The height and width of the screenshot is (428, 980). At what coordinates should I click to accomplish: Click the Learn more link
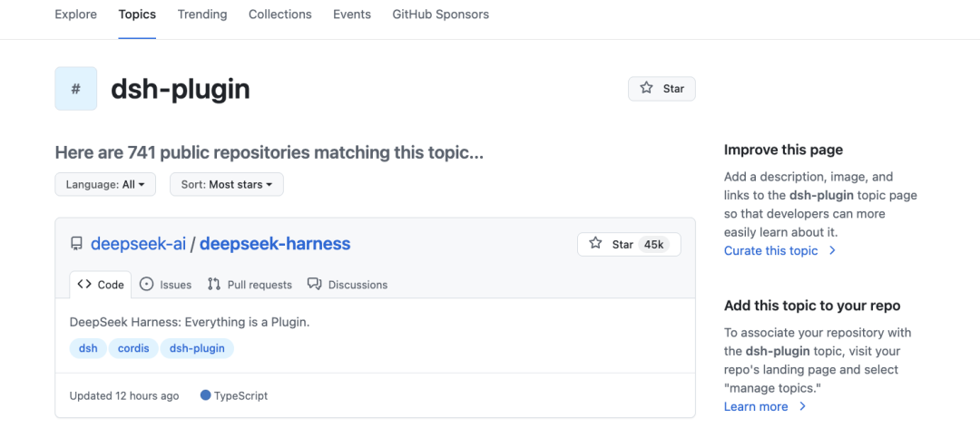756,406
